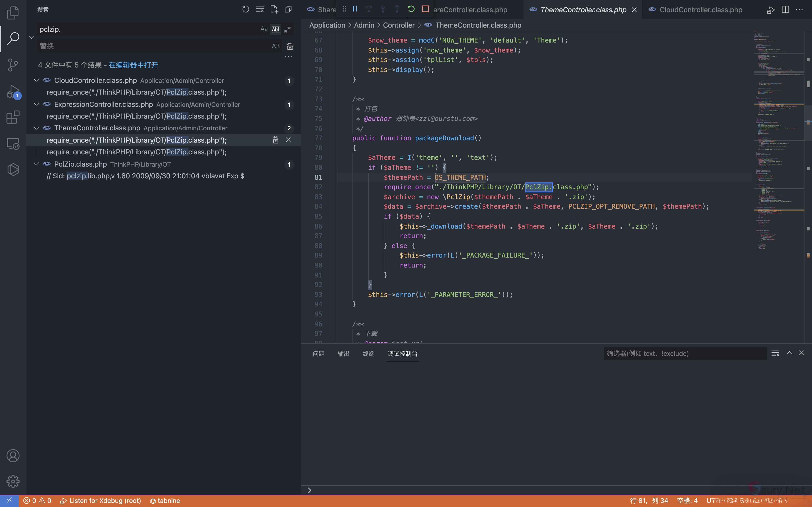Click Listen for Xdebug status item
812x507 pixels.
(x=101, y=501)
